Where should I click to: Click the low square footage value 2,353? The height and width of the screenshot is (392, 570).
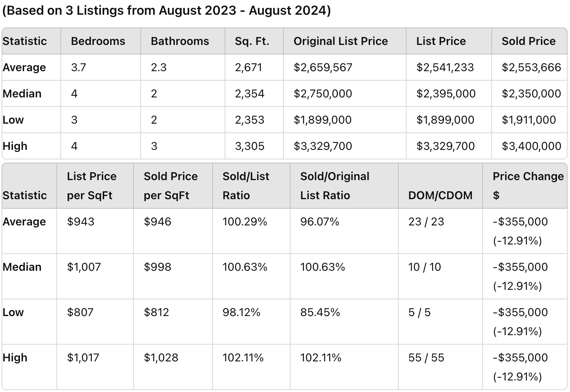point(250,120)
